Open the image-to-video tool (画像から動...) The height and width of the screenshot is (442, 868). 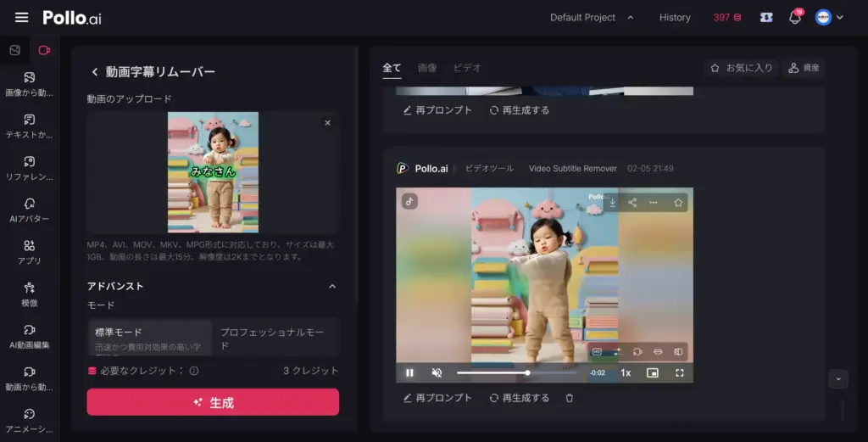point(30,84)
